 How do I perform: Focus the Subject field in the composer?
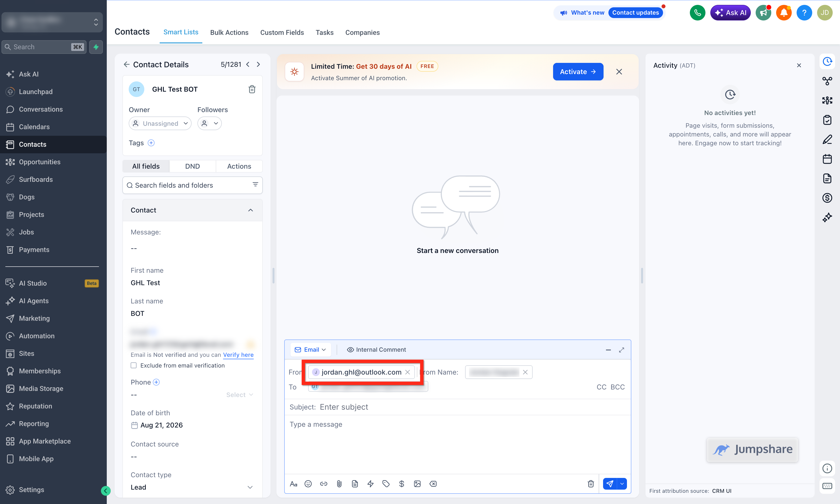click(457, 407)
